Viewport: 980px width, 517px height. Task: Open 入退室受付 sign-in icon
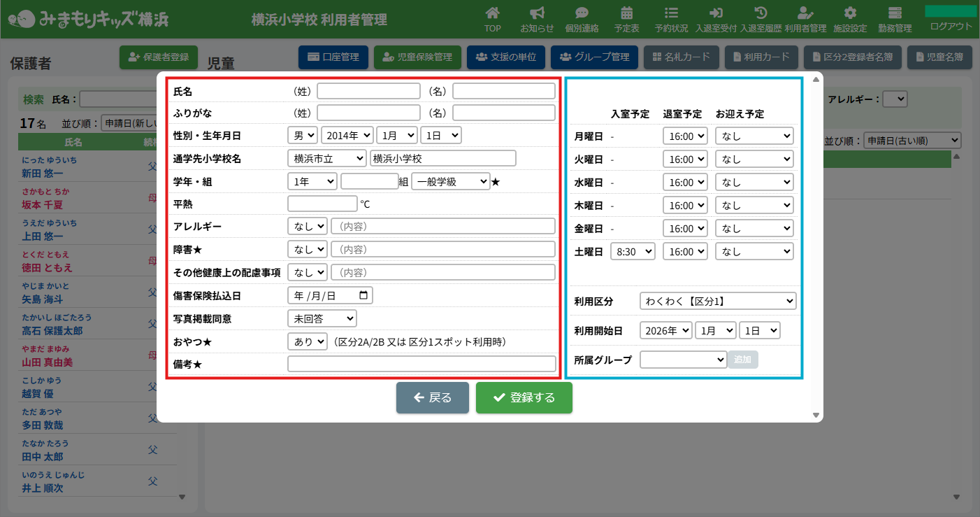(716, 13)
